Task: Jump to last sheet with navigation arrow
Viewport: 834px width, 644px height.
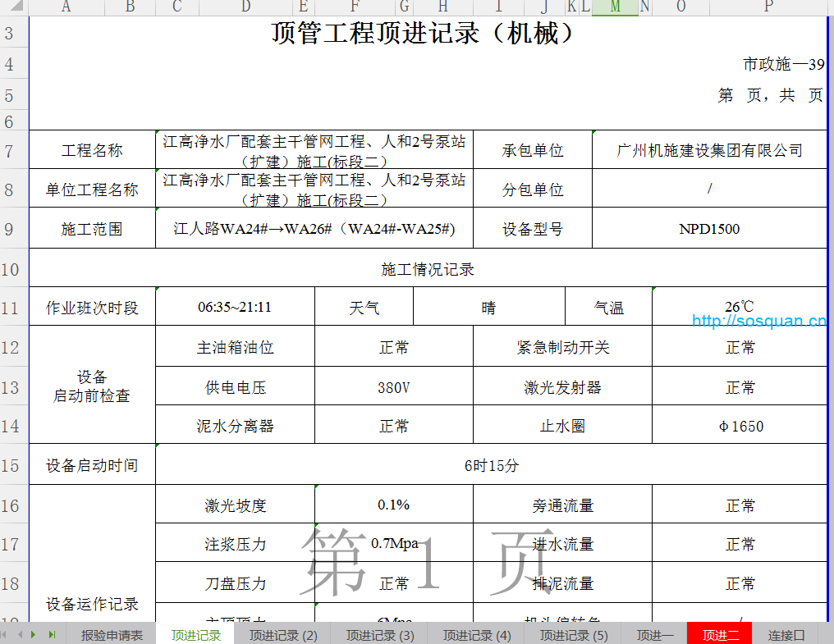Action: (52, 634)
